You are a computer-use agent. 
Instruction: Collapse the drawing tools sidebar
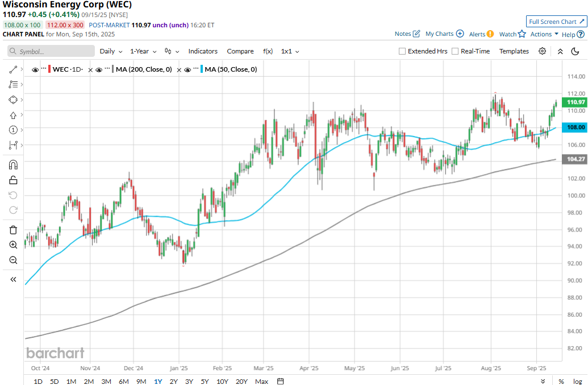[13, 279]
